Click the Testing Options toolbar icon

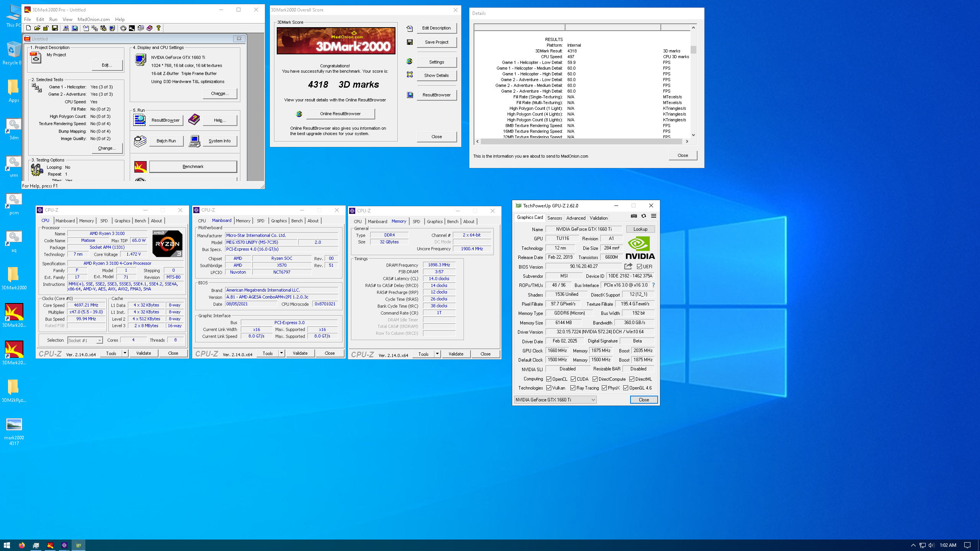coord(103,28)
